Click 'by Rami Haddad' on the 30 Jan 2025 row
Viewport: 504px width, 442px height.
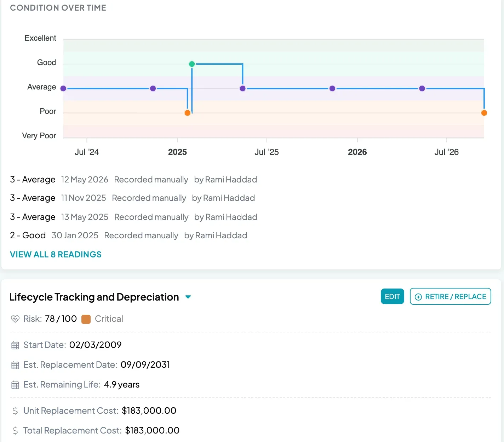point(216,235)
